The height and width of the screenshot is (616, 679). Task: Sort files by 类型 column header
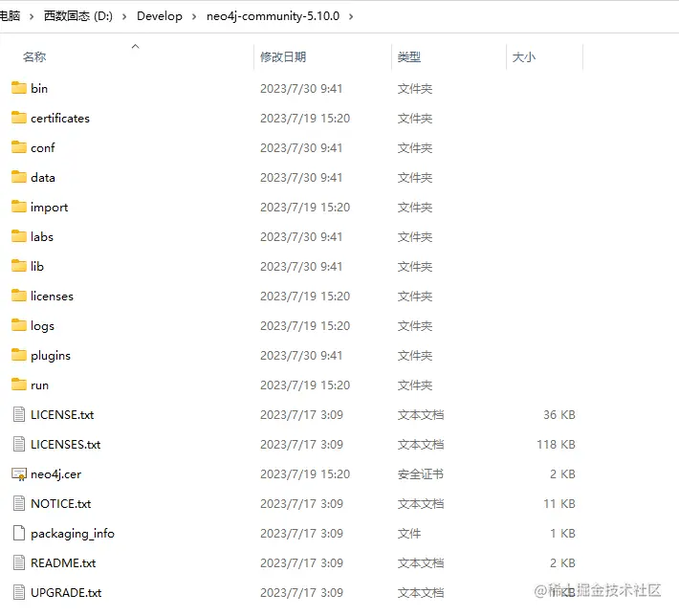click(409, 56)
